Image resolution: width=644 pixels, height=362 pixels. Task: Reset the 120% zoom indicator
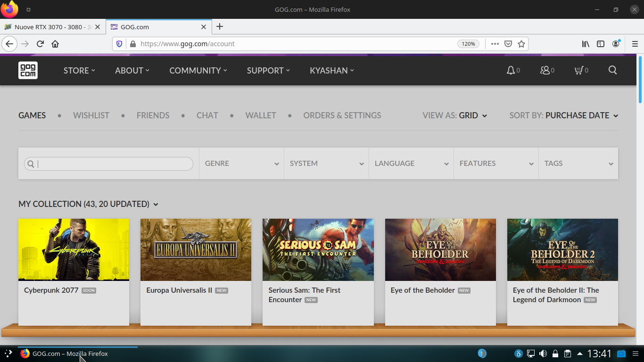[x=468, y=44]
